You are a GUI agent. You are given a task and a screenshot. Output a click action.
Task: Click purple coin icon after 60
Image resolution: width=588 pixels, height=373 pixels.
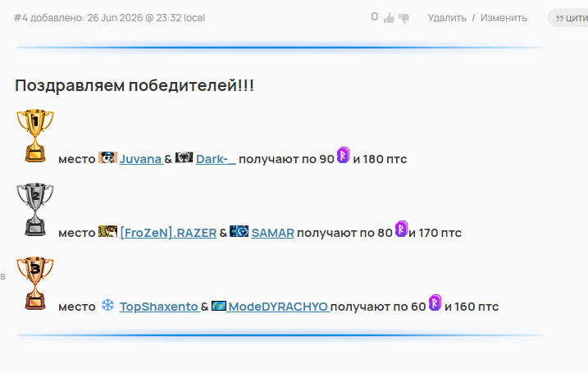pos(435,302)
